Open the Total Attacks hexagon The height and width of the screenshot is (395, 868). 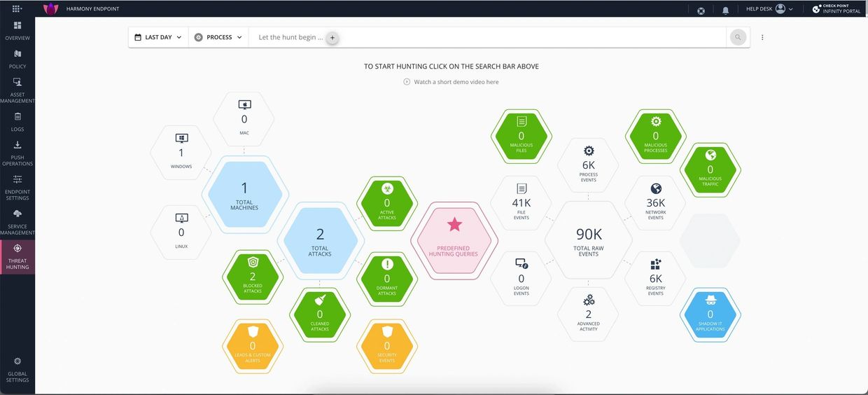pos(320,240)
